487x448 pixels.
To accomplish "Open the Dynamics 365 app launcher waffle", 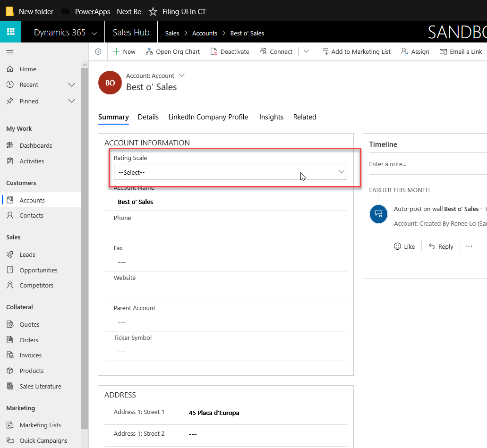I will (10, 32).
